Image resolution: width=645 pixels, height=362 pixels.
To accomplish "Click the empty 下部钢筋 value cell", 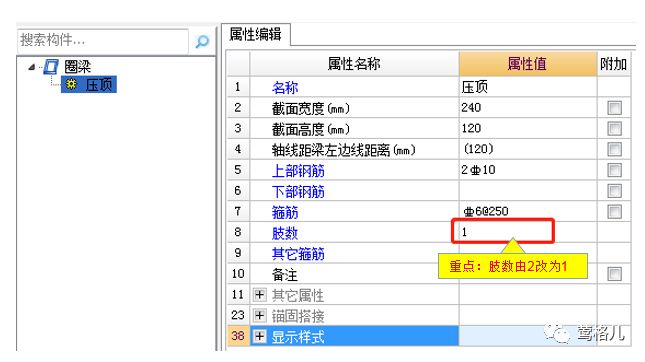I will 528,191.
